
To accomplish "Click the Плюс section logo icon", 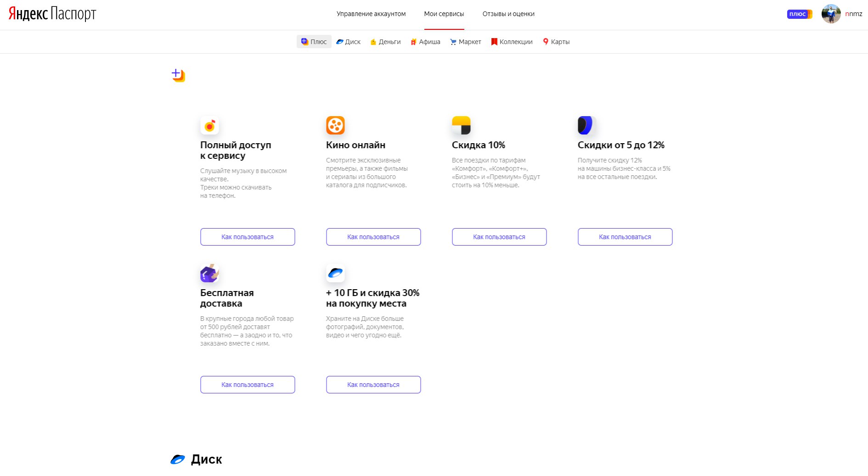I will pos(178,75).
